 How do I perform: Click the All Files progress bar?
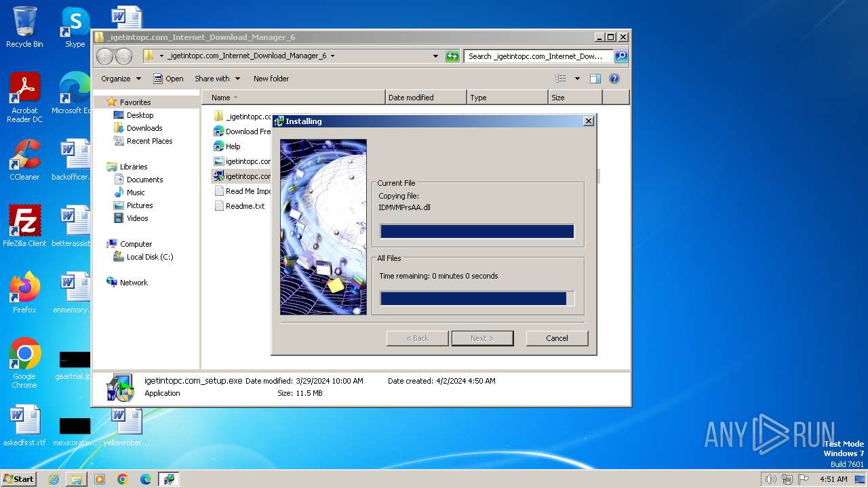477,299
